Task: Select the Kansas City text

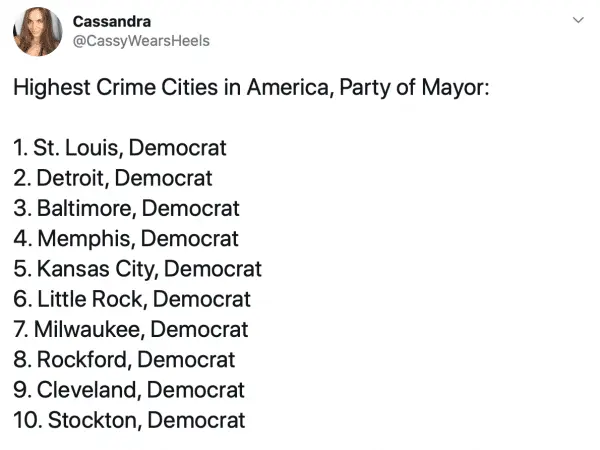Action: pos(96,268)
